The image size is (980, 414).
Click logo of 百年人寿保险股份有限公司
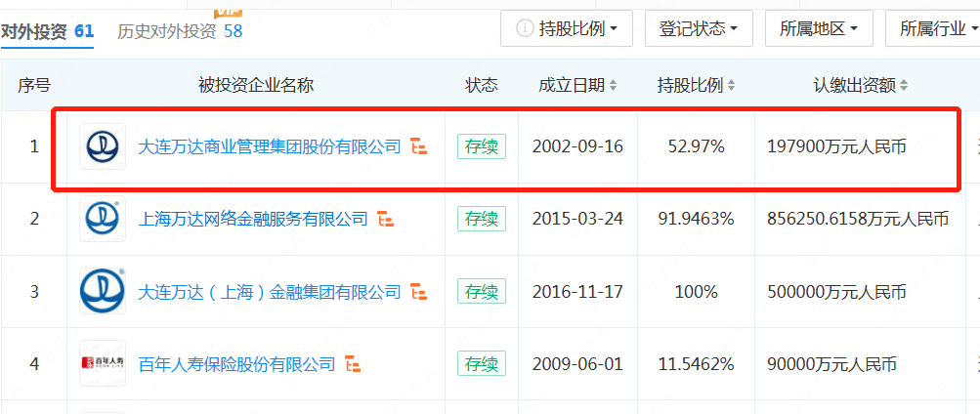pos(103,364)
